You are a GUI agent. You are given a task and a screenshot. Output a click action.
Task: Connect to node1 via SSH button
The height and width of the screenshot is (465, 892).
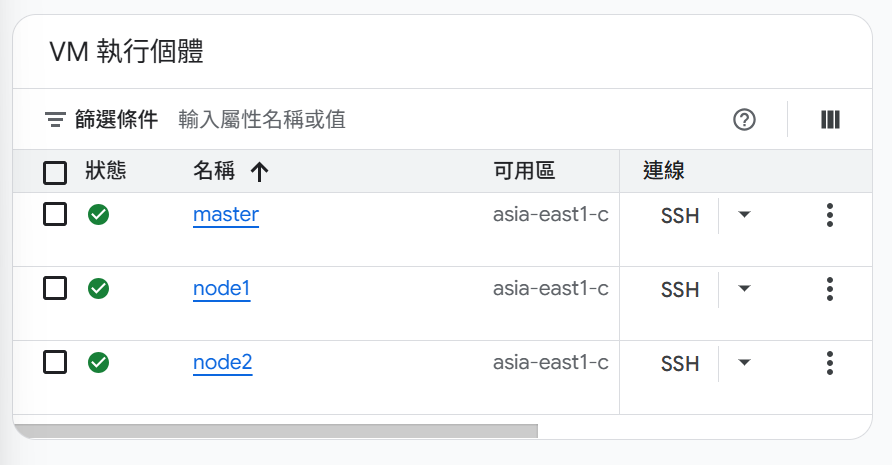(680, 290)
